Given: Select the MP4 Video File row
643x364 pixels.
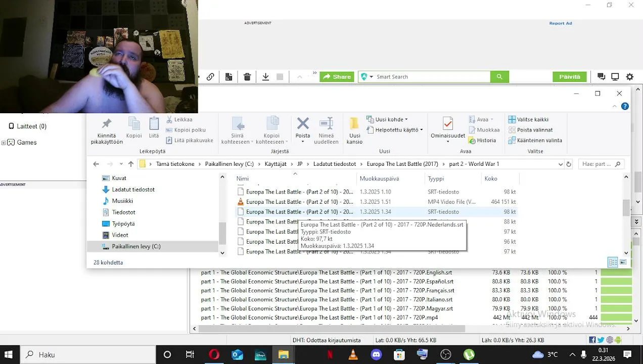Looking at the screenshot, I should 377,202.
